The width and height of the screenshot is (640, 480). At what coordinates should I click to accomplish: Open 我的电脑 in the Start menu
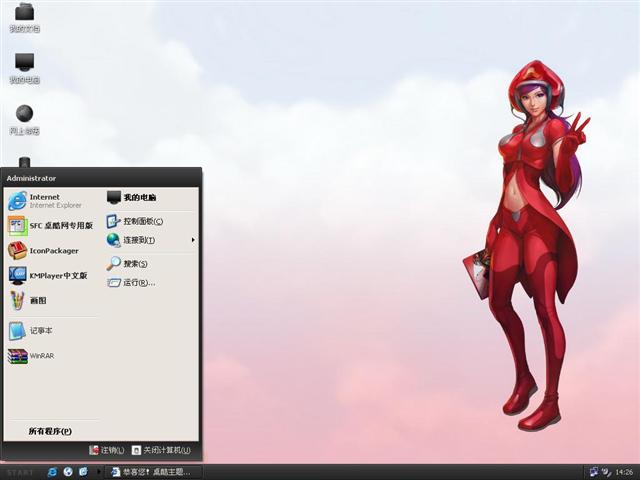pos(150,198)
